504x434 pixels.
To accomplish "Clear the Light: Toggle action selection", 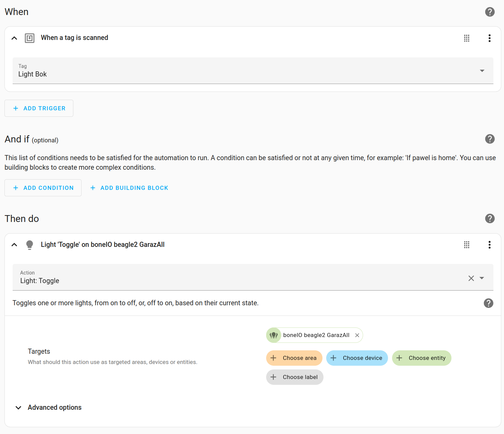I will 471,278.
